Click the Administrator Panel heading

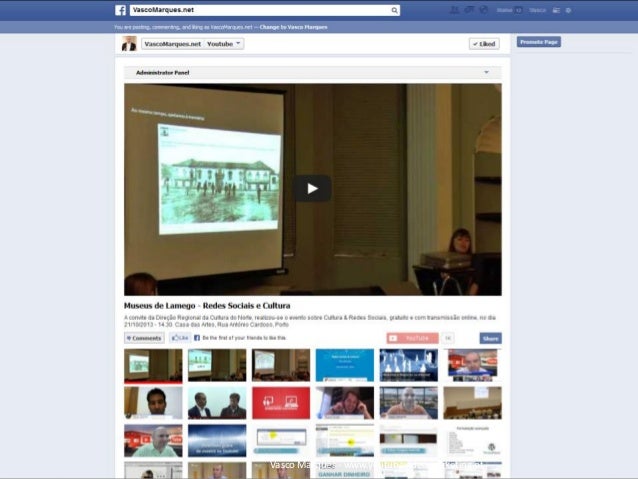(162, 72)
